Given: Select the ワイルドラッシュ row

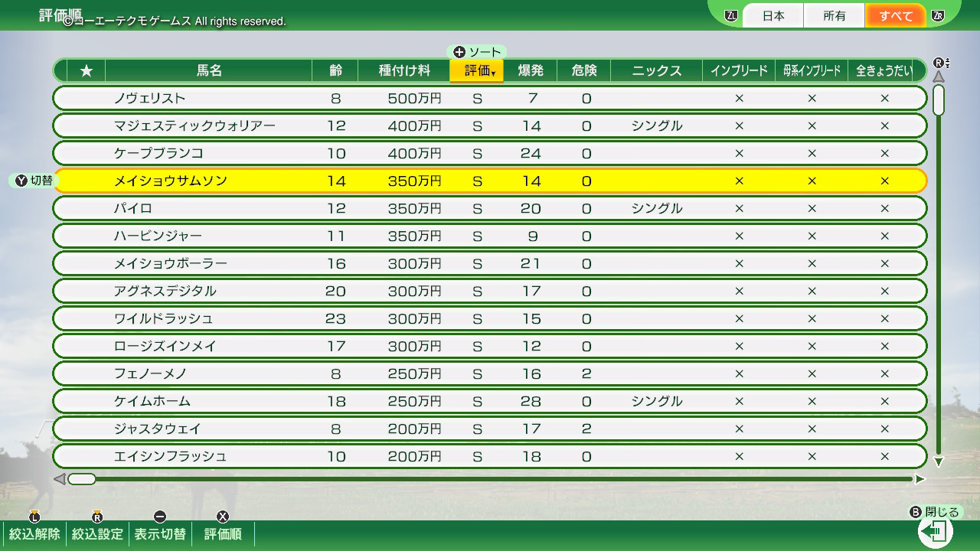Looking at the screenshot, I should (x=490, y=318).
